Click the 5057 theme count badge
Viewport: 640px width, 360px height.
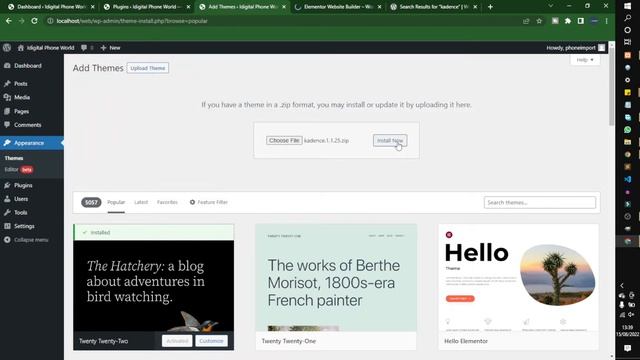coord(91,202)
